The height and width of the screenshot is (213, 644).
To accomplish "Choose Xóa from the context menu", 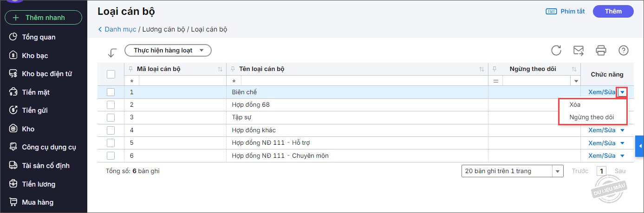I will tap(575, 105).
